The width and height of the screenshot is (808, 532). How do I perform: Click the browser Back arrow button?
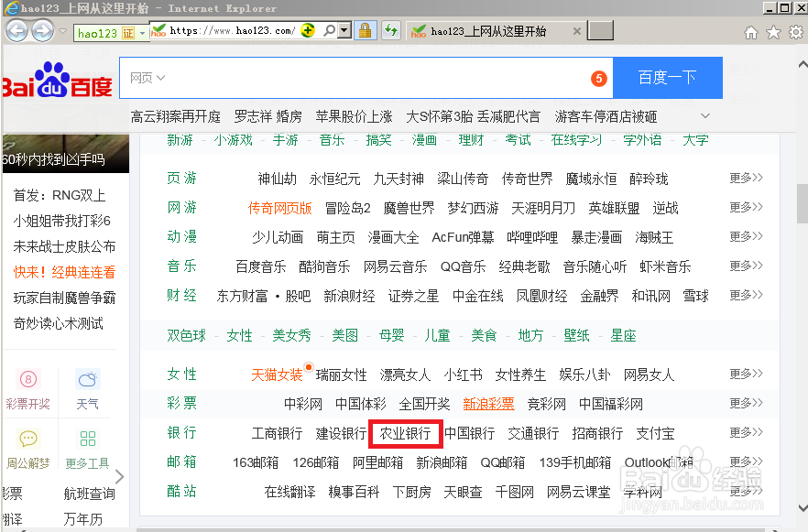click(16, 31)
